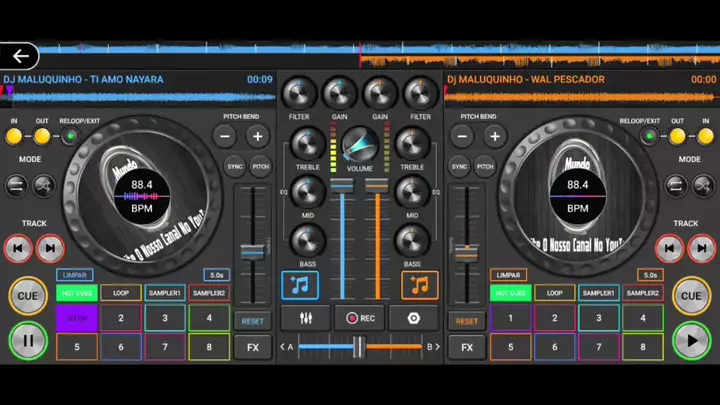The height and width of the screenshot is (405, 720).
Task: Start recording with the REC button
Action: (x=360, y=318)
